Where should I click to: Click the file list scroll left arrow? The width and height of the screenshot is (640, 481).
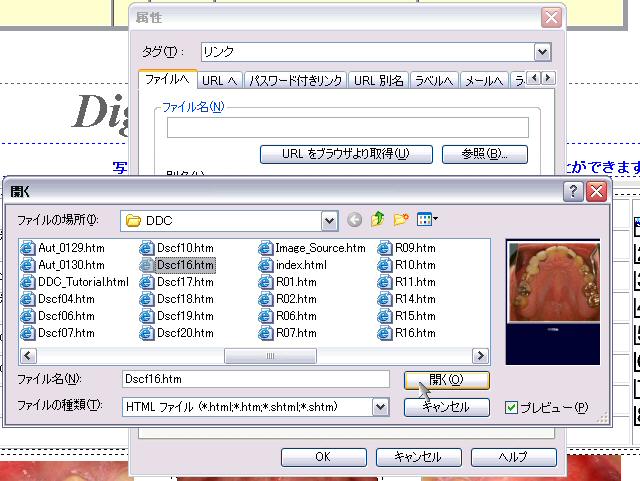tap(28, 356)
